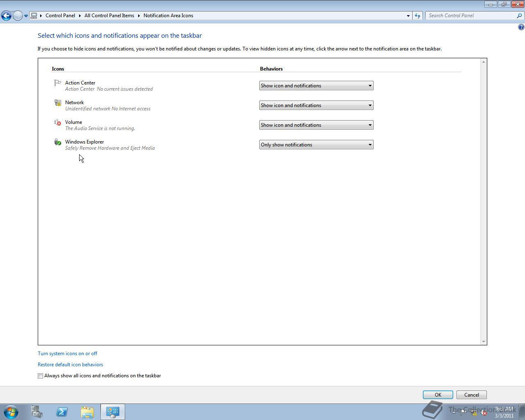
Task: Click the 'Volume' row label
Action: pos(73,122)
